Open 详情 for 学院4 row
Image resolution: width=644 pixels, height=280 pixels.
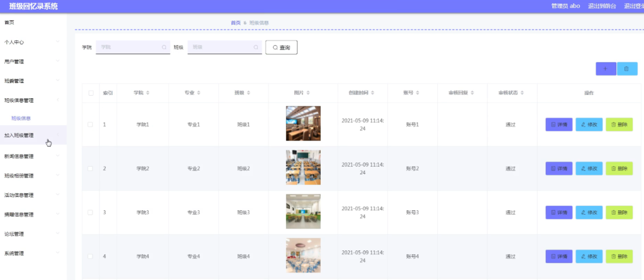tap(558, 257)
